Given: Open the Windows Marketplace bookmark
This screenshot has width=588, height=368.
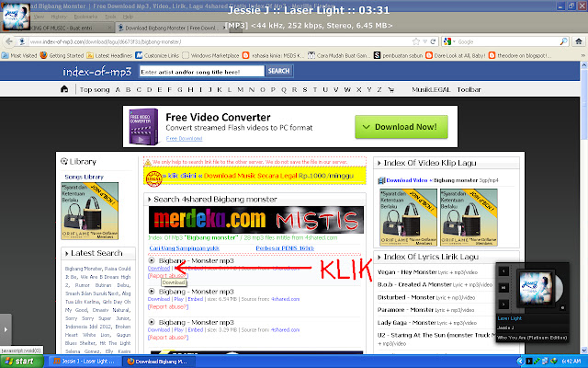Looking at the screenshot, I should pyautogui.click(x=210, y=55).
